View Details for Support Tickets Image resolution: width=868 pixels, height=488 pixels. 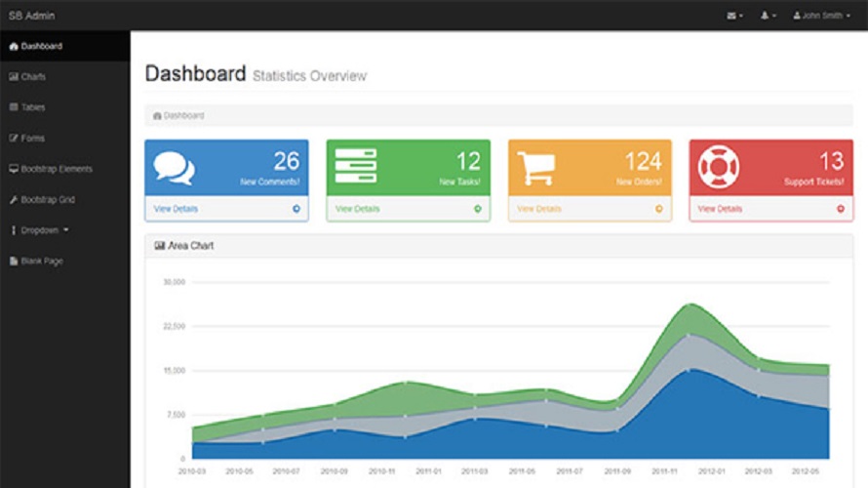[720, 209]
